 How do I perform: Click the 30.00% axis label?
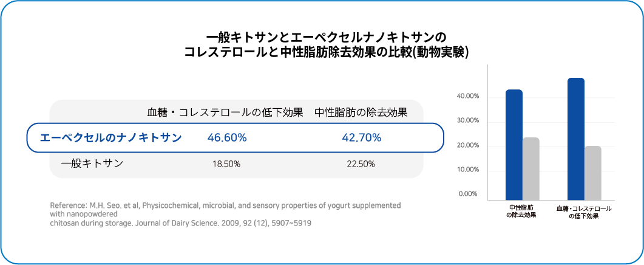tap(468, 120)
